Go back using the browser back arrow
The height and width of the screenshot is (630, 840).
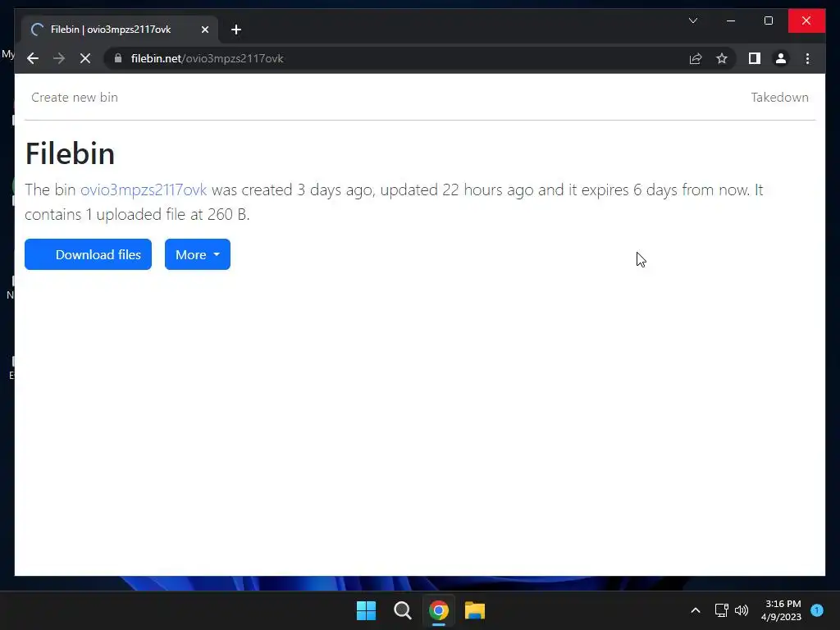point(33,58)
